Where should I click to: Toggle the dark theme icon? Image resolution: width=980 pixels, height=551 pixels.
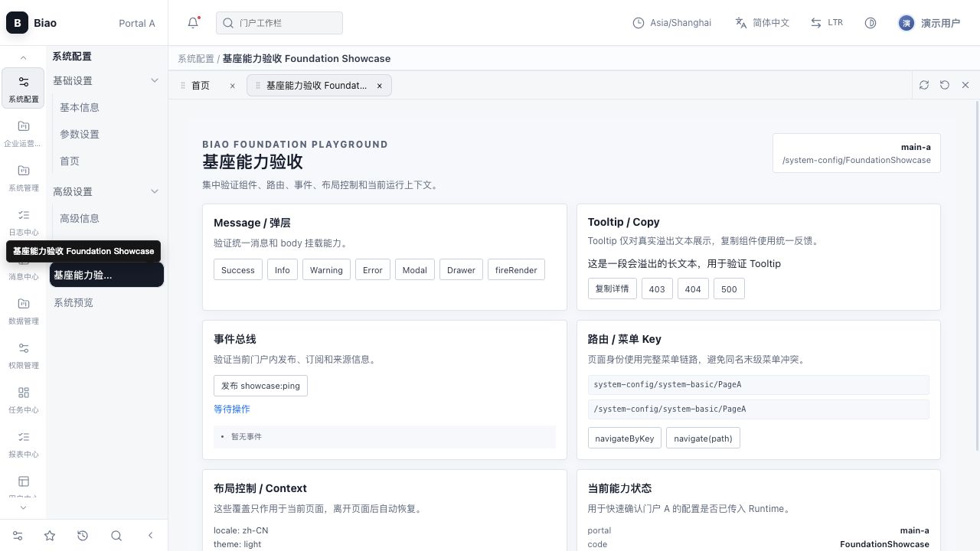[871, 23]
